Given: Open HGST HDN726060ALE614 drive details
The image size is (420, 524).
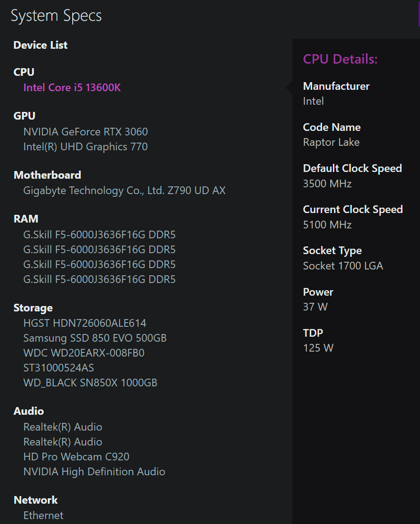Looking at the screenshot, I should [x=84, y=323].
